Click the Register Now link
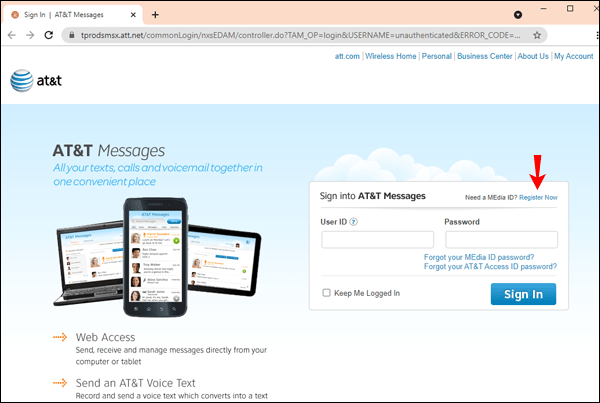 (538, 197)
